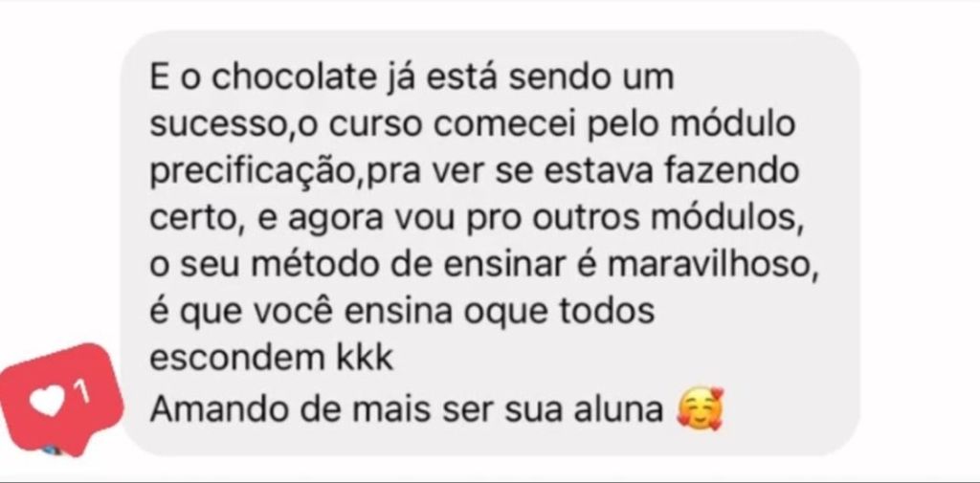Click the white heart in like badge

pyautogui.click(x=48, y=401)
